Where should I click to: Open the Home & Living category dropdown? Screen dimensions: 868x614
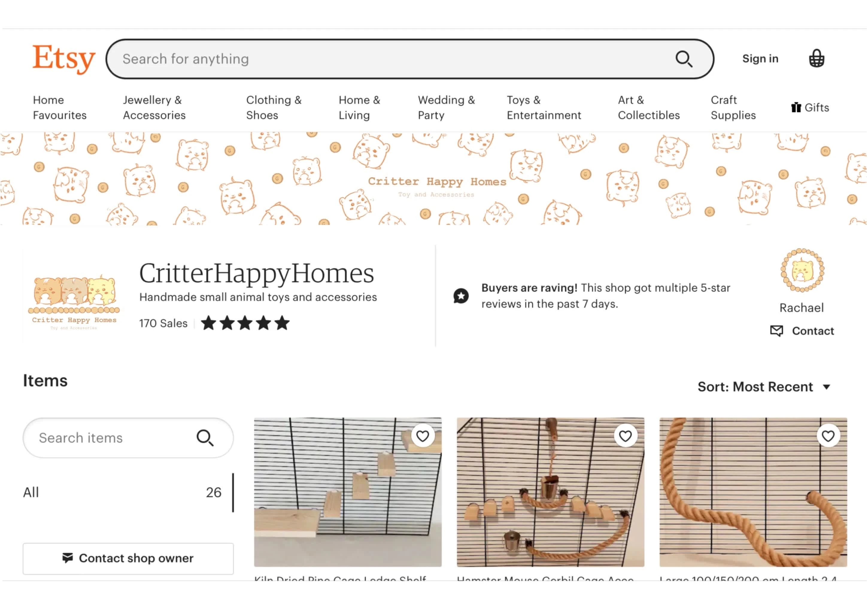[359, 107]
